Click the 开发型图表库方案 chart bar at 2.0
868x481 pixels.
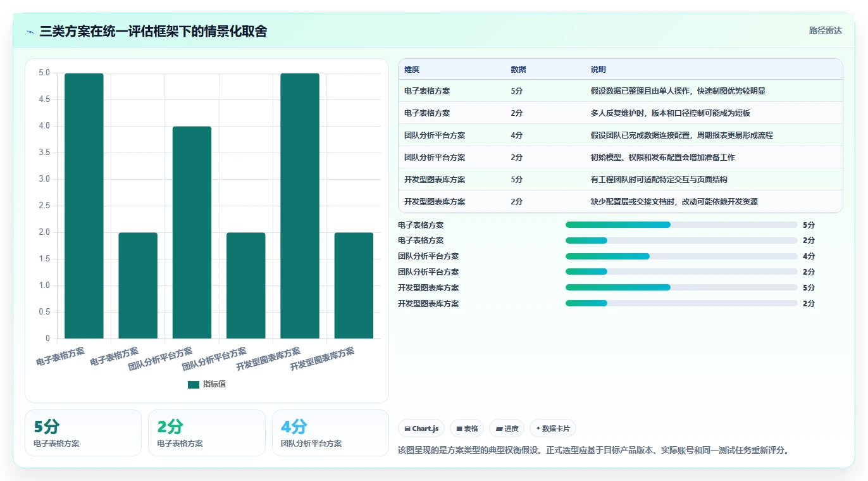pyautogui.click(x=354, y=285)
